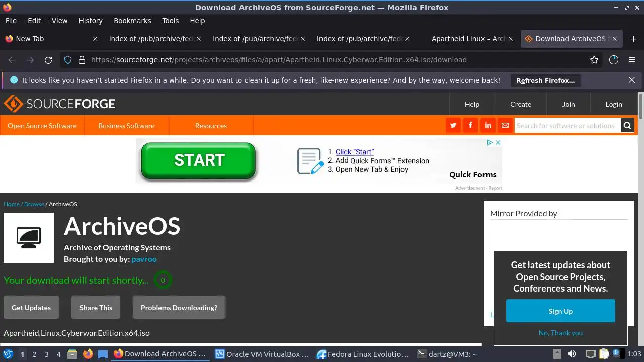Click the SourceForge logo
Screen dimensions: 644x362
click(x=59, y=104)
